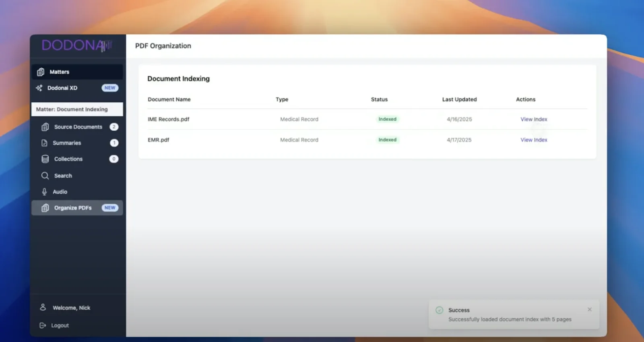Click the Last Updated column header
The height and width of the screenshot is (342, 644).
[x=459, y=99]
